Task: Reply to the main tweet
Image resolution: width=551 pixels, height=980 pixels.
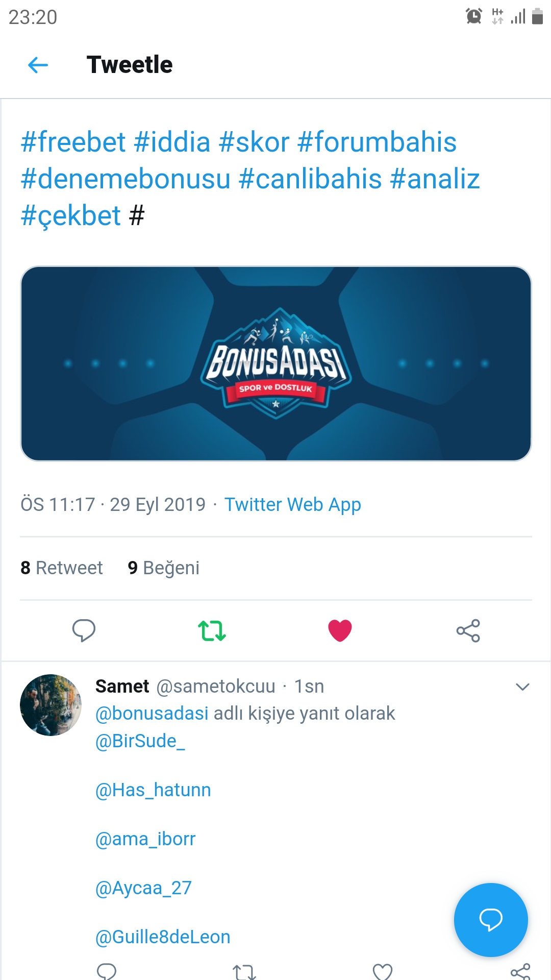Action: pyautogui.click(x=84, y=630)
